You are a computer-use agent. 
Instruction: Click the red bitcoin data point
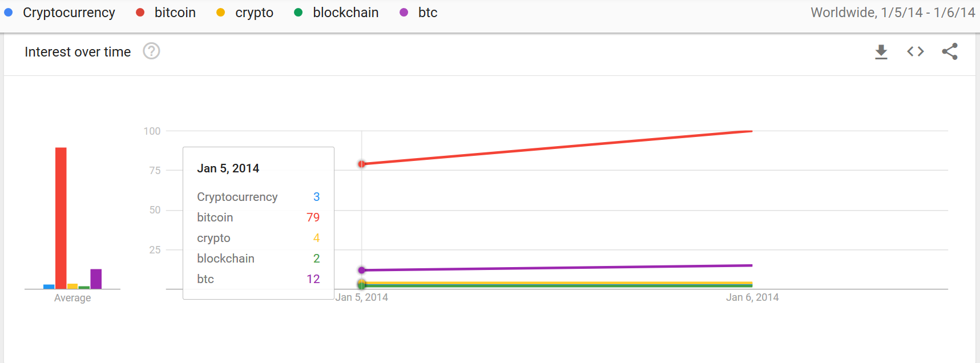pyautogui.click(x=362, y=164)
